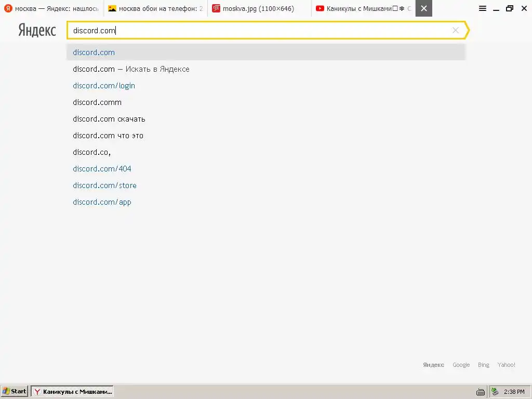Screen dimensions: 532x399
Task: Click the YouTube favicon on the tab
Action: click(x=320, y=8)
